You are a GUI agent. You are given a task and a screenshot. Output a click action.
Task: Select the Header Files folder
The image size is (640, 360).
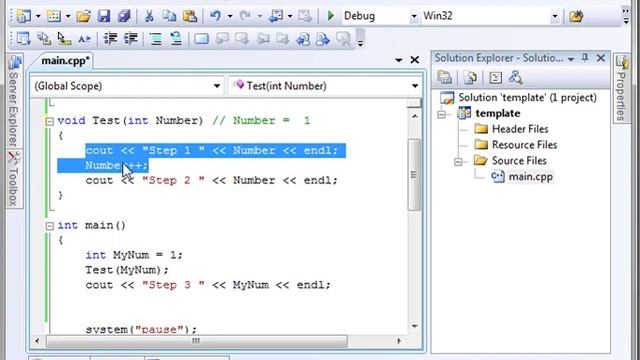click(520, 129)
